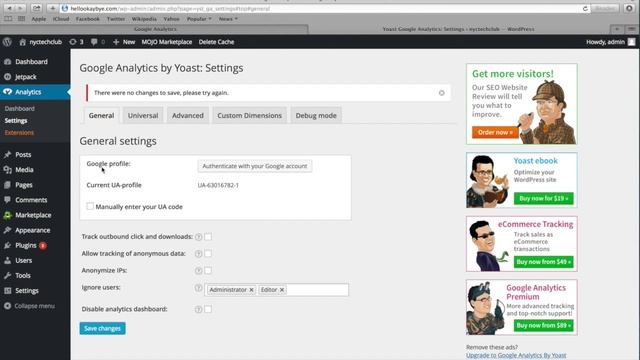Click the browser share icon

tap(36, 8)
